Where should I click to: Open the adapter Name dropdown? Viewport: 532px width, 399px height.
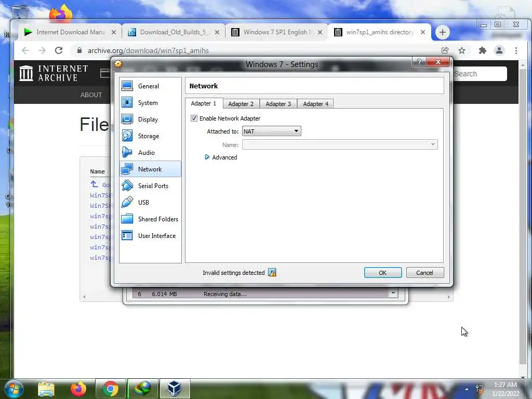point(340,144)
